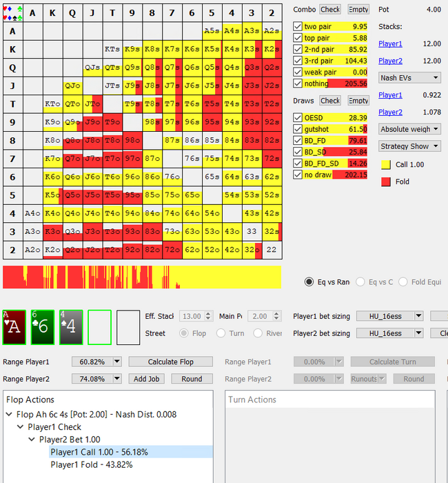Toggle the BD_SD draw checkbox
Viewport: 448px width, 483px height.
(298, 152)
